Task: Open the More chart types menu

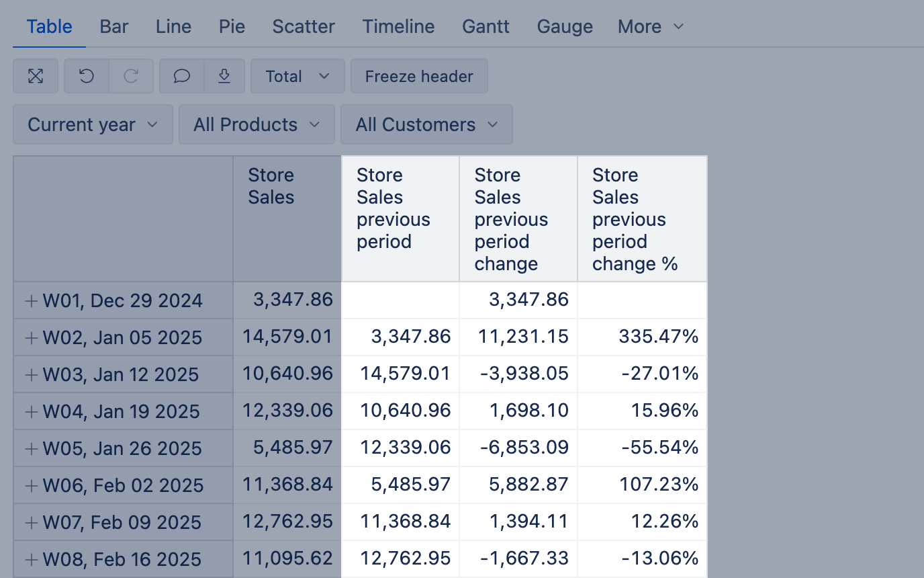Action: (650, 27)
